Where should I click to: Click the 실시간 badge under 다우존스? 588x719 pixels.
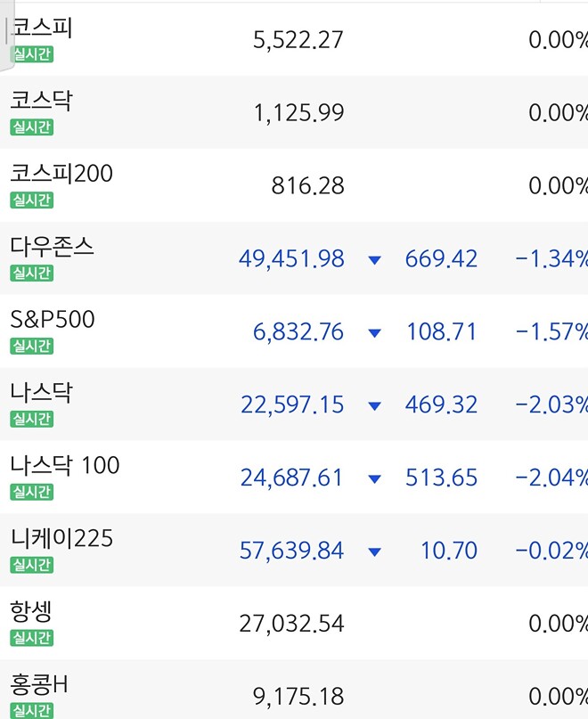click(31, 270)
